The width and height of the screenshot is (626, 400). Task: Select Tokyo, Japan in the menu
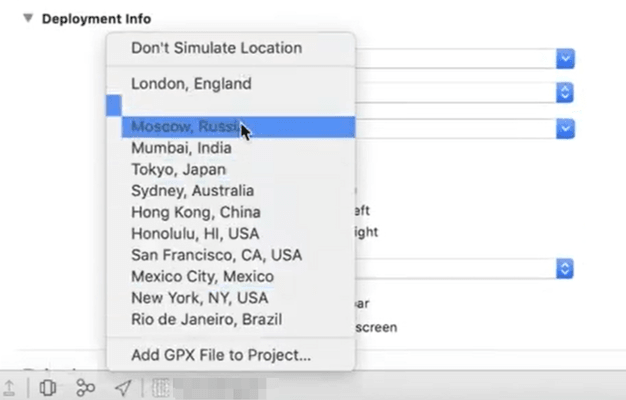point(231,170)
